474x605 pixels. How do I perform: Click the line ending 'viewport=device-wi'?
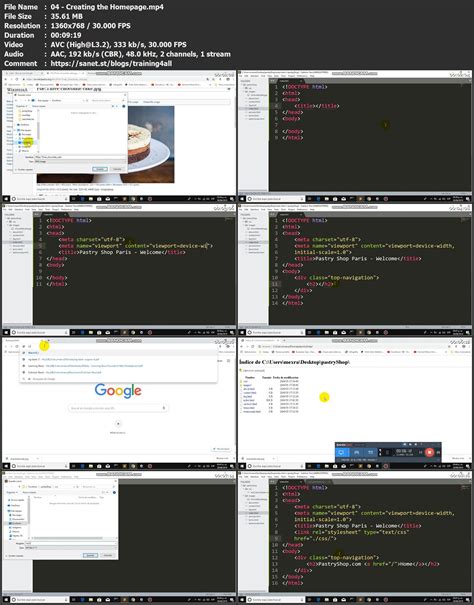tap(135, 246)
